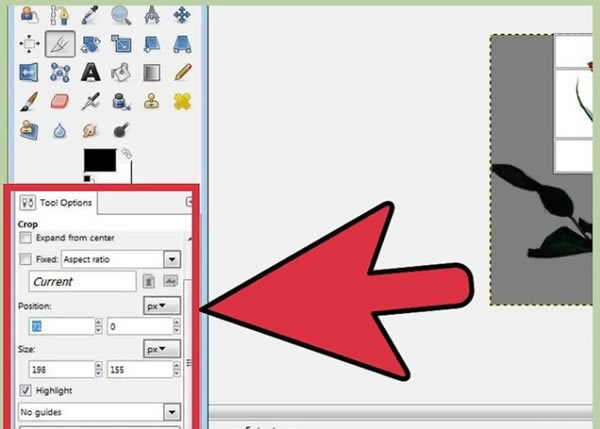Select the Text tool
This screenshot has width=600, height=429.
tap(91, 73)
